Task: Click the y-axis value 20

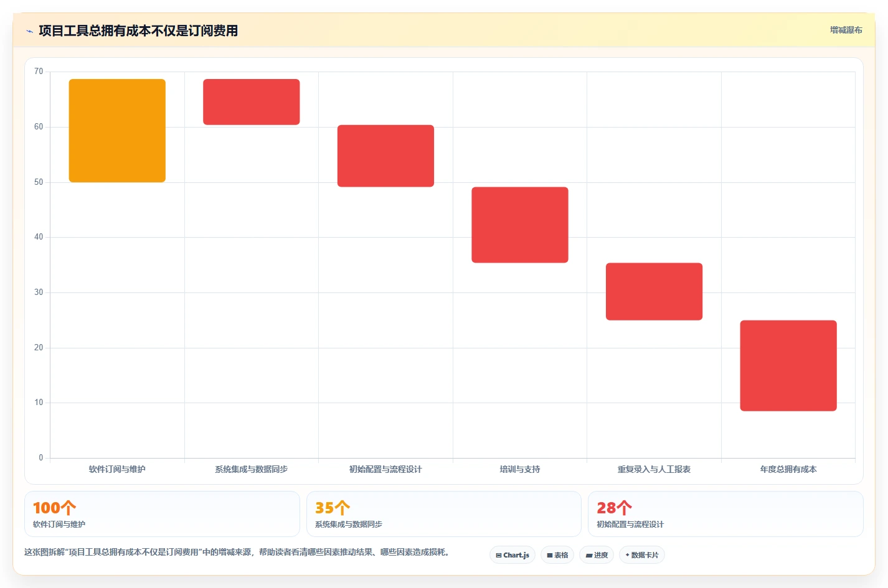Action: [39, 348]
